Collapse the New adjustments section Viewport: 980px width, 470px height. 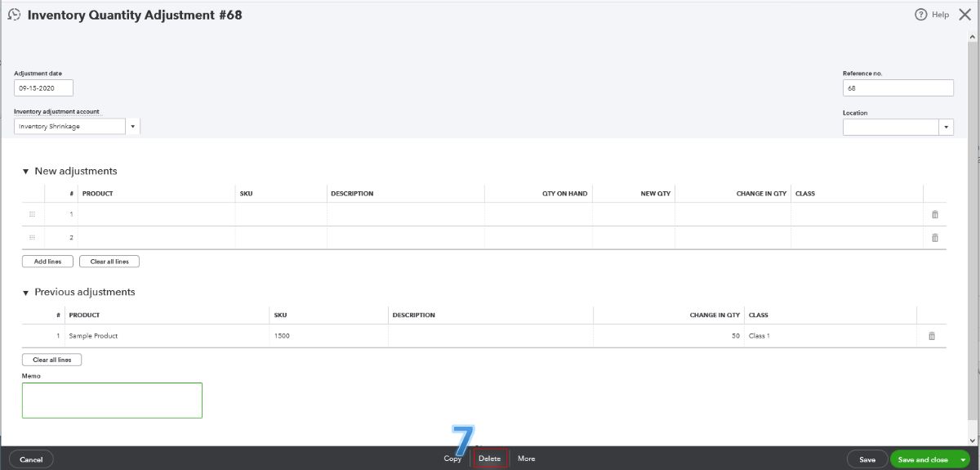25,172
